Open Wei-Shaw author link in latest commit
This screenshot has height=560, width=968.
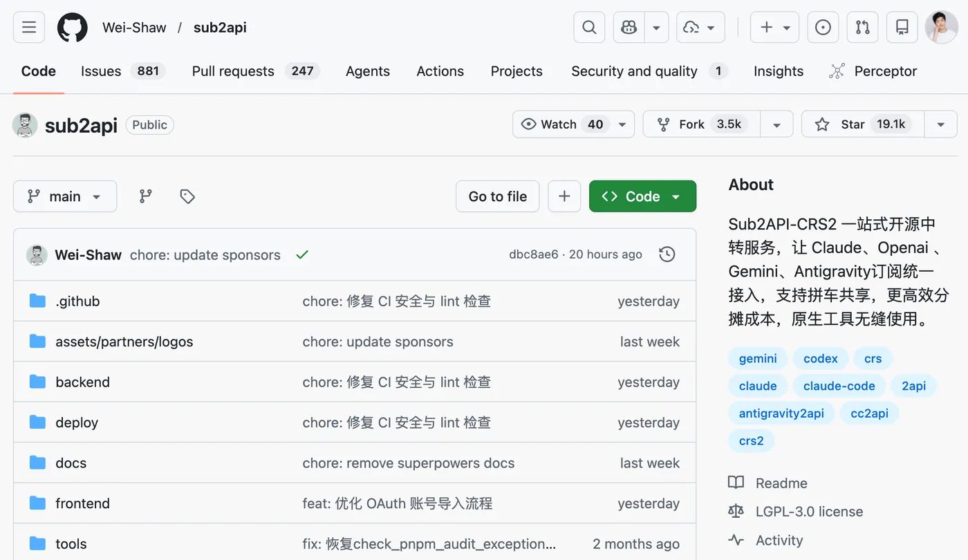tap(89, 255)
